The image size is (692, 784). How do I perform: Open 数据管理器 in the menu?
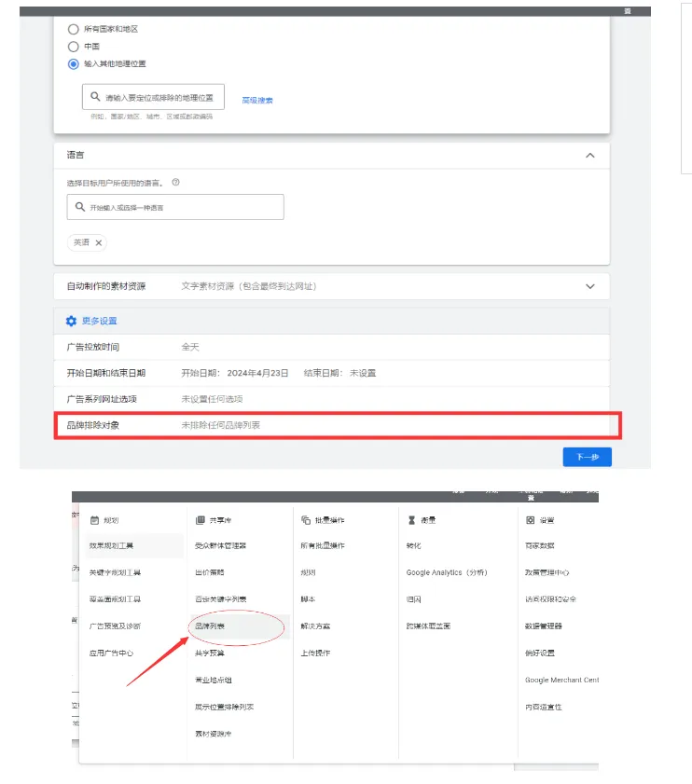(x=544, y=626)
